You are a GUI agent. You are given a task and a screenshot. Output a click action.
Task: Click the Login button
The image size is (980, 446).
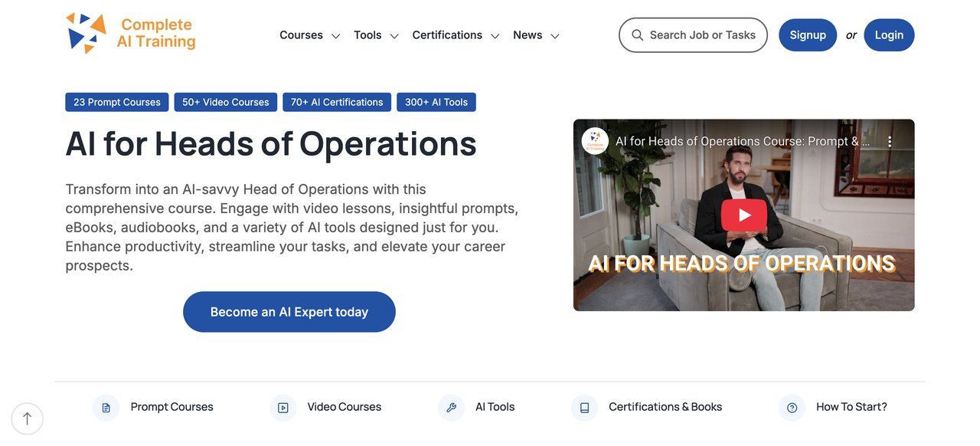(889, 35)
